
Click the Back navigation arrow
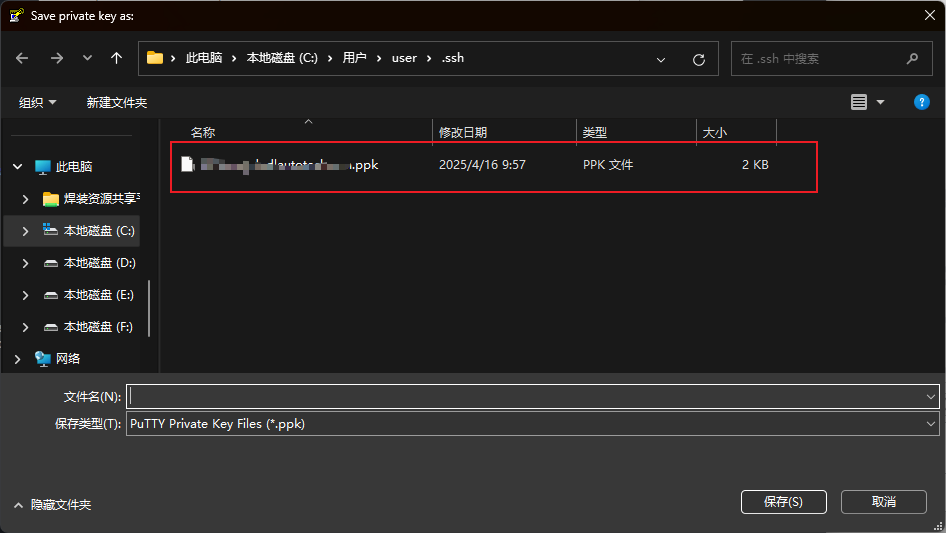pos(22,58)
